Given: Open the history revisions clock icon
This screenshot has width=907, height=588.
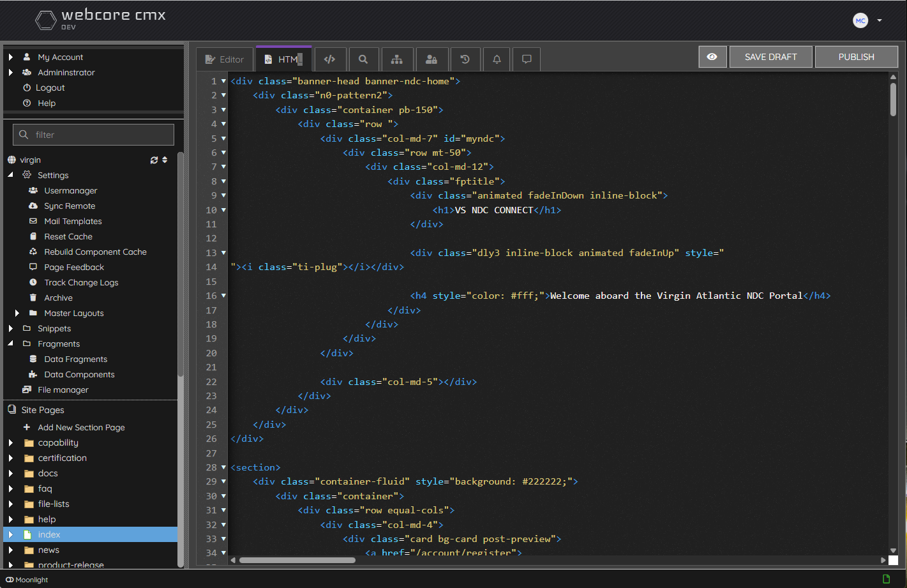Looking at the screenshot, I should tap(465, 59).
